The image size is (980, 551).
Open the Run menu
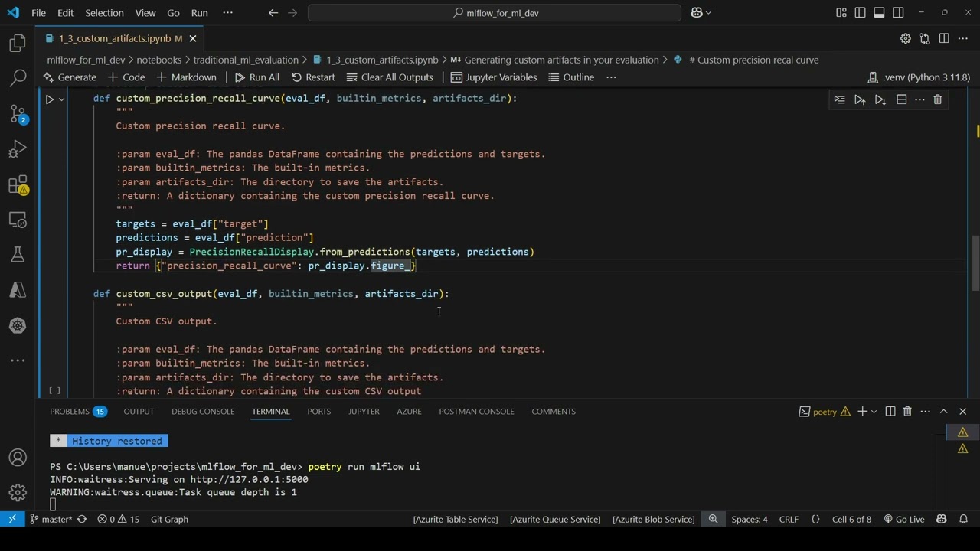[199, 12]
